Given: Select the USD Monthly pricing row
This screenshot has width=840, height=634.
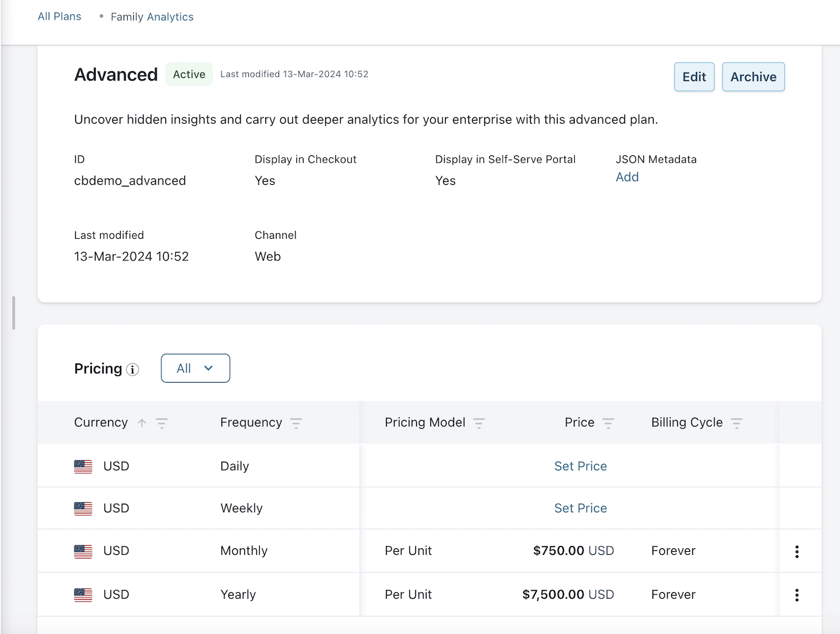Looking at the screenshot, I should pos(244,551).
